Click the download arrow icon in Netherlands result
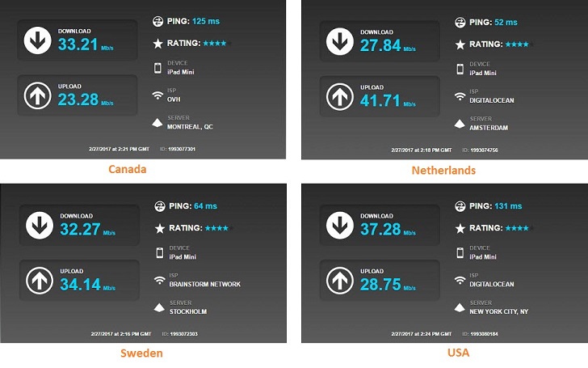 pyautogui.click(x=340, y=41)
